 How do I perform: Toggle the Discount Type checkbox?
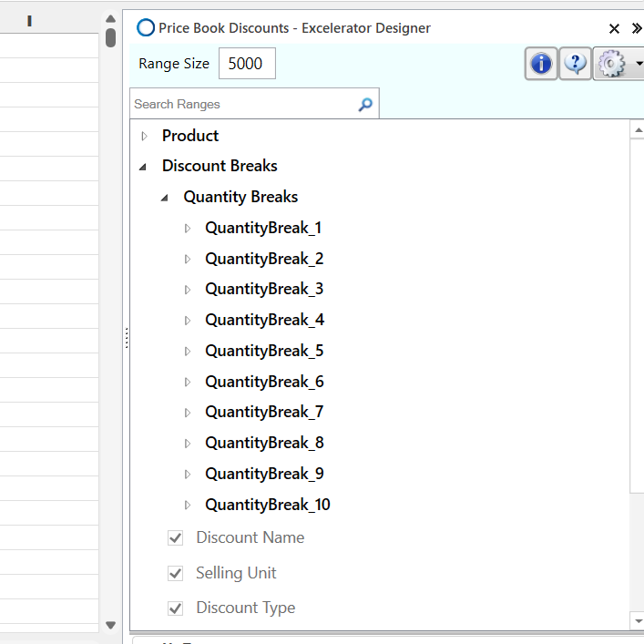click(x=176, y=608)
